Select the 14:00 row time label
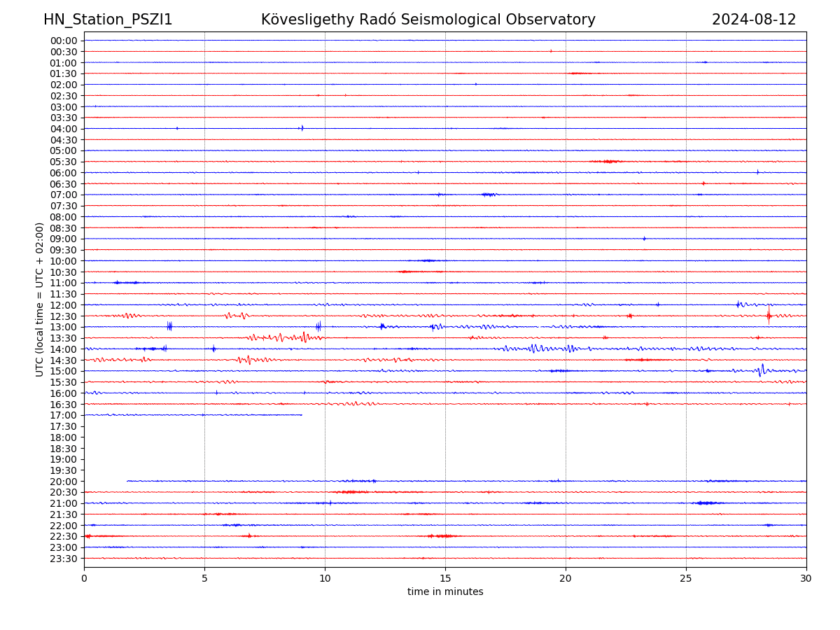The image size is (840, 630). [x=64, y=349]
